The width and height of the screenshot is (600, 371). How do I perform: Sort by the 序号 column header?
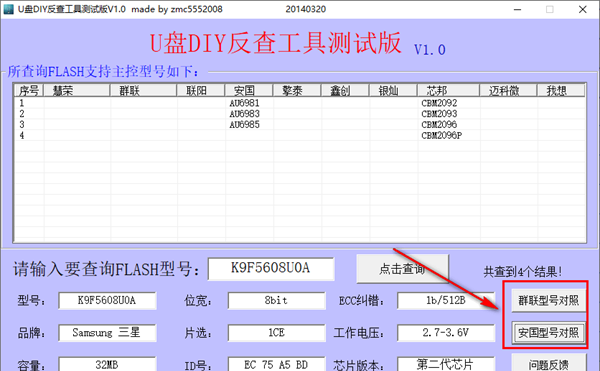click(29, 90)
